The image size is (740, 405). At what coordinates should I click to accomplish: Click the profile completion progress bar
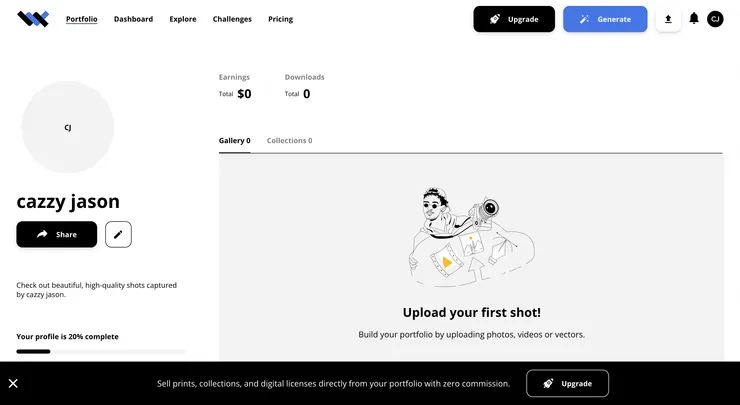click(101, 351)
